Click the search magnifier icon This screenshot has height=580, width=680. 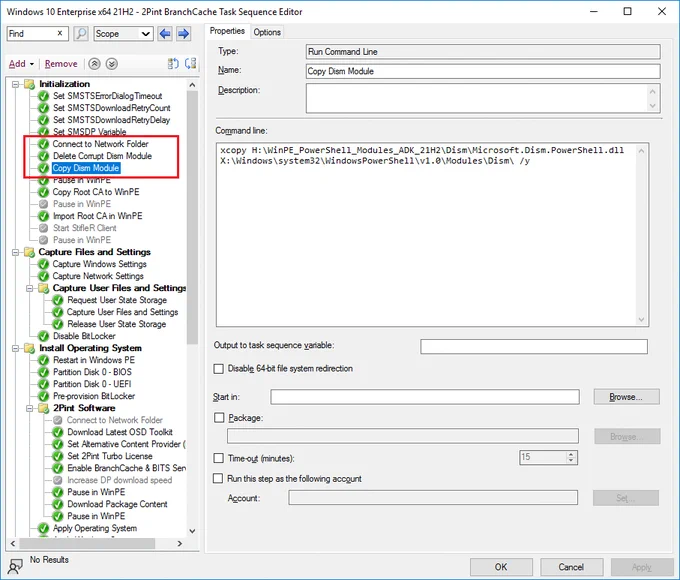pyautogui.click(x=81, y=33)
